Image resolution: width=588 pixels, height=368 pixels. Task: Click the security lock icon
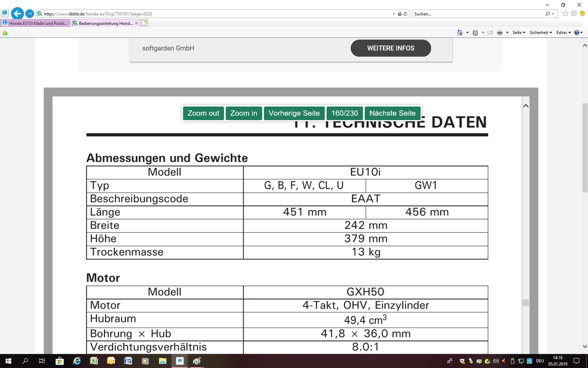400,14
